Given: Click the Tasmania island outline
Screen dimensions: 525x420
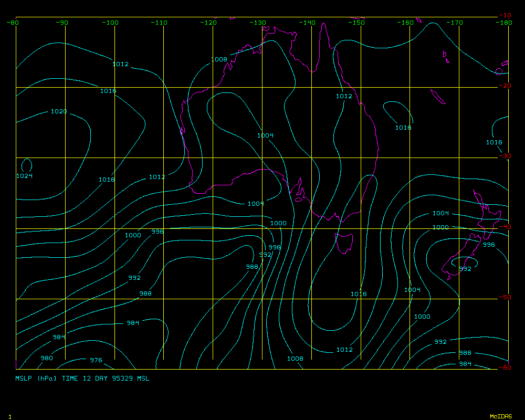Looking at the screenshot, I should click(x=344, y=244).
